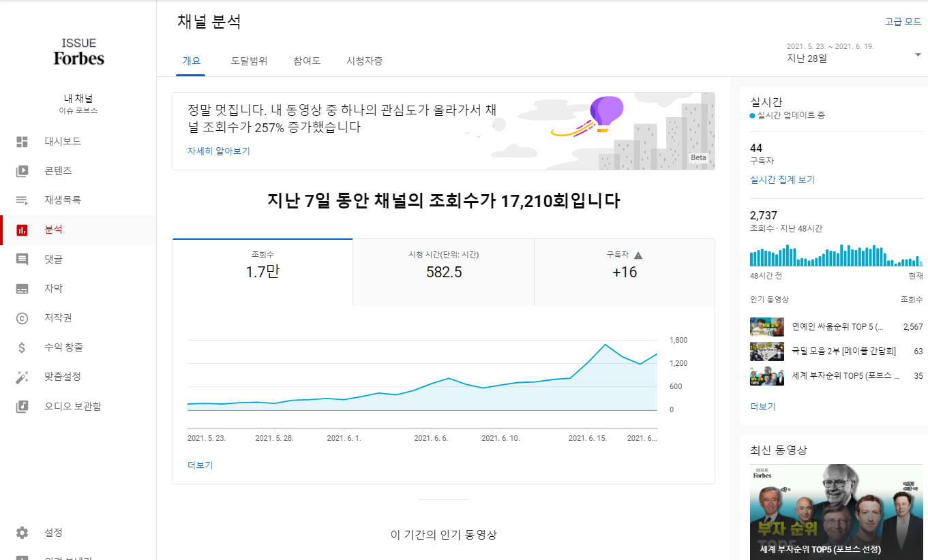Viewport: 928px width, 560px height.
Task: Open the 시청자층 analytics tab
Action: (x=362, y=61)
